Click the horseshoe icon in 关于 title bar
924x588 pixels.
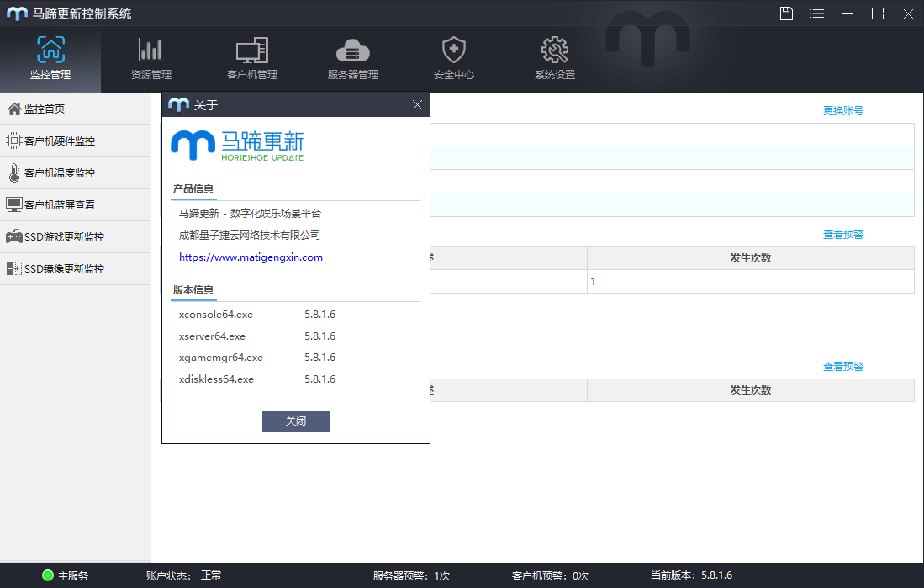[x=178, y=105]
